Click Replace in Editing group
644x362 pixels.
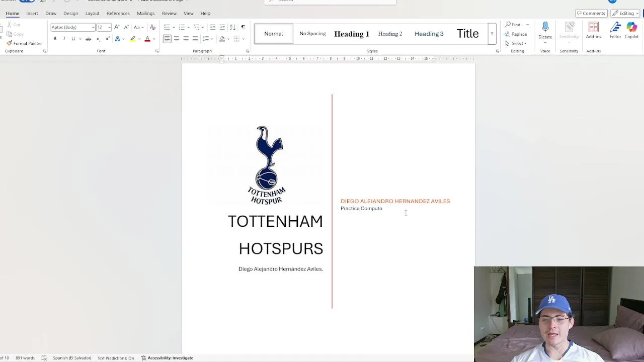(x=516, y=34)
